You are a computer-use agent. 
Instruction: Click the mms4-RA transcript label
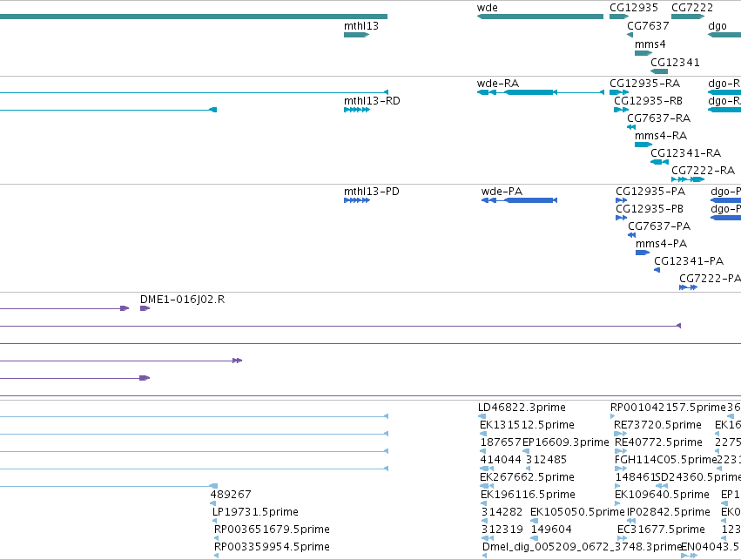point(661,136)
